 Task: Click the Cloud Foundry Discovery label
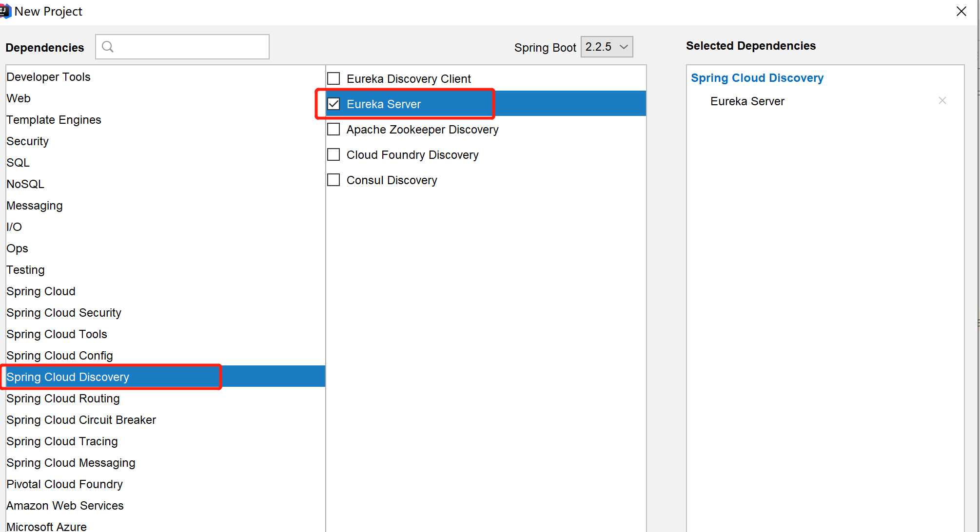coord(412,155)
